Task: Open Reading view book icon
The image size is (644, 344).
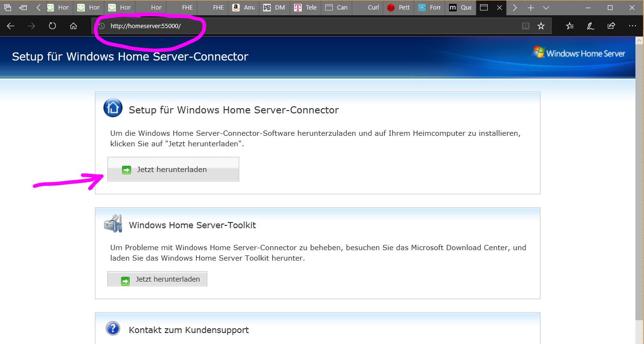Action: (525, 26)
